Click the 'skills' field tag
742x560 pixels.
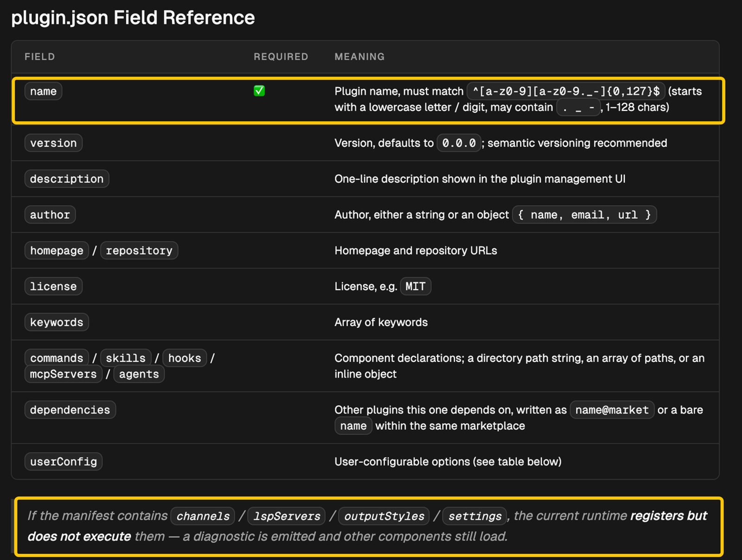pos(126,358)
